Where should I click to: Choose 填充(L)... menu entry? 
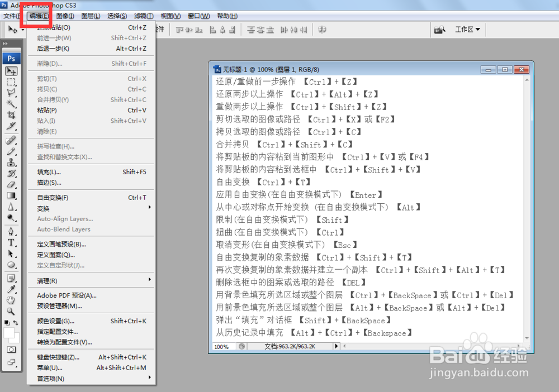click(91, 172)
